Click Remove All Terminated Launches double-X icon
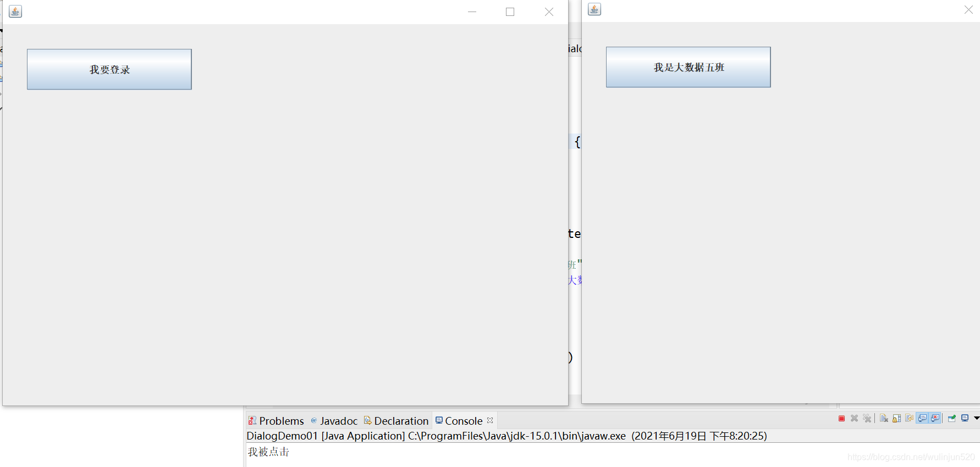 (867, 418)
